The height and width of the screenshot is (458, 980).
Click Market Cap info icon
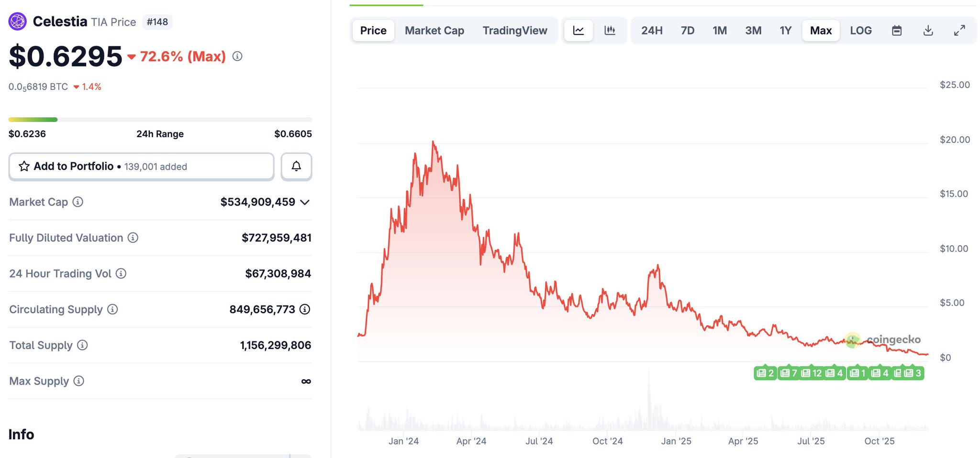(x=78, y=202)
